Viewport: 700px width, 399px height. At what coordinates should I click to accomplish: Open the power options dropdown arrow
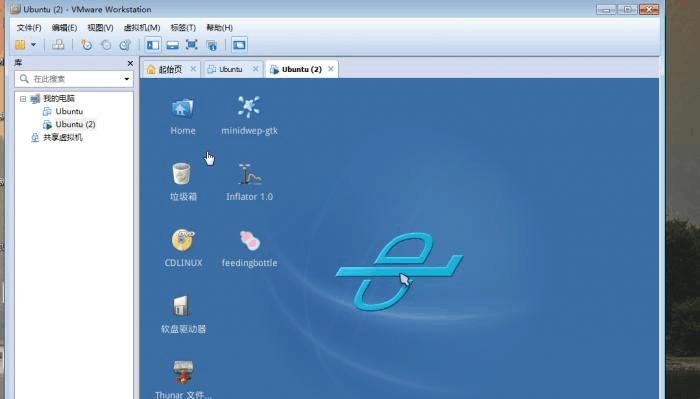point(33,45)
